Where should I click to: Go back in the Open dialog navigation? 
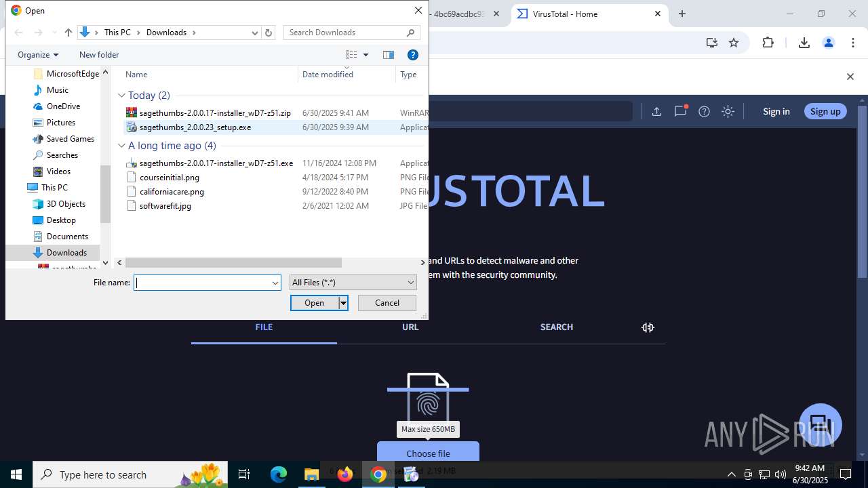pyautogui.click(x=18, y=33)
